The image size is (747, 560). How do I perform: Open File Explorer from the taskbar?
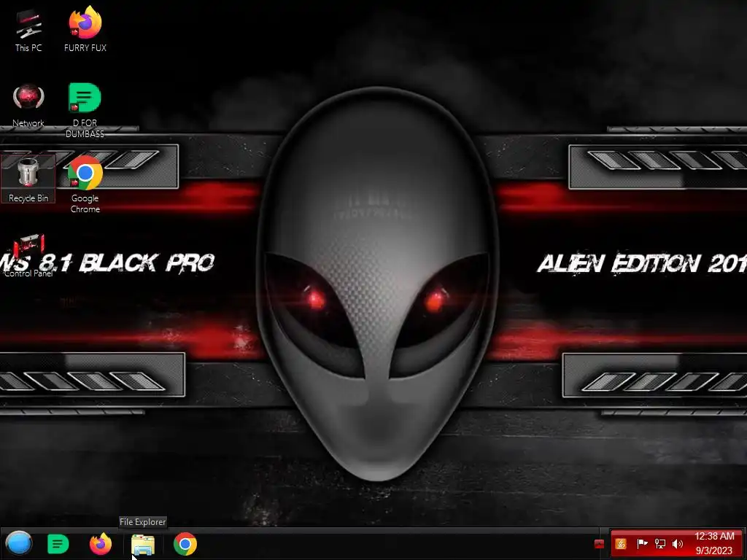click(x=143, y=544)
